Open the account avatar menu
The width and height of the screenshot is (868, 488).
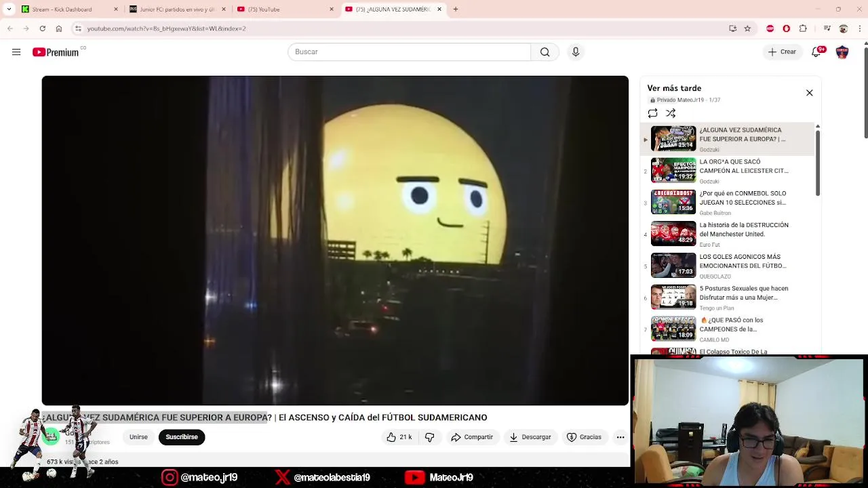[842, 52]
